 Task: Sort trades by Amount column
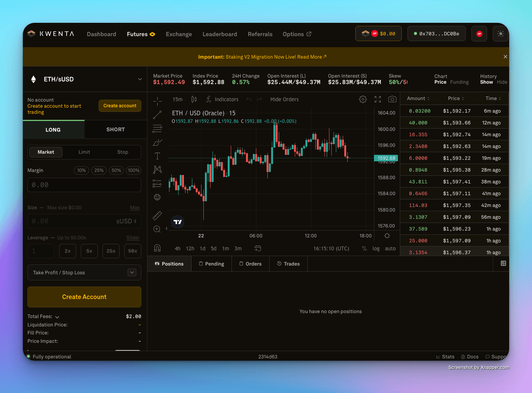click(418, 99)
